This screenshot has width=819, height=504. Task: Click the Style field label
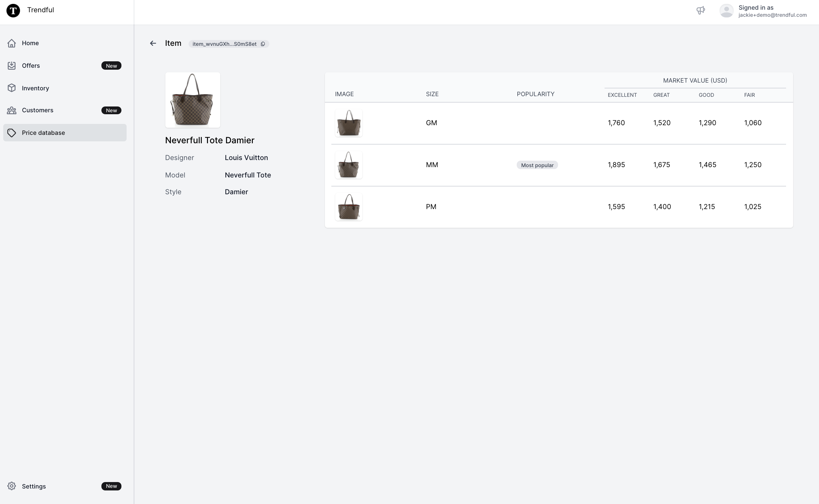(173, 192)
